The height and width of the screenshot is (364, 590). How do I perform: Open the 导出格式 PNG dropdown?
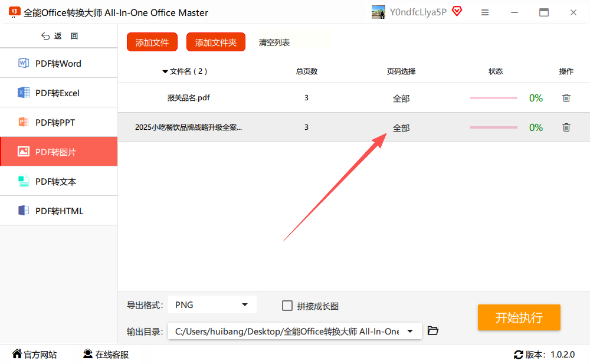(212, 304)
